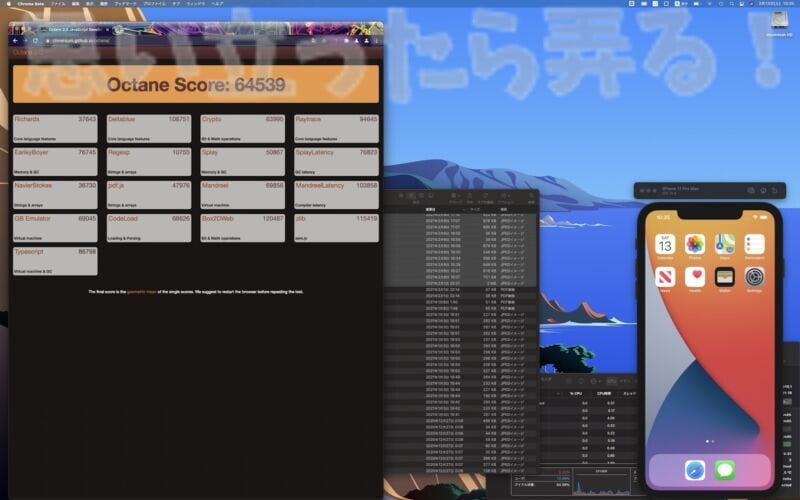Open the プロファイル menu
Screen dimensions: 800x500
tap(154, 4)
